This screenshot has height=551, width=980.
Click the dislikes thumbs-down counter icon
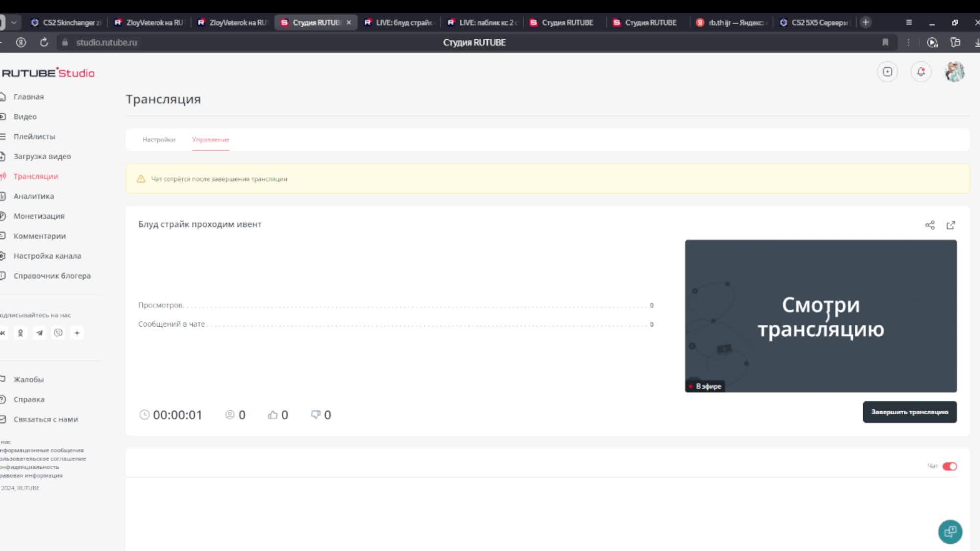tap(316, 415)
